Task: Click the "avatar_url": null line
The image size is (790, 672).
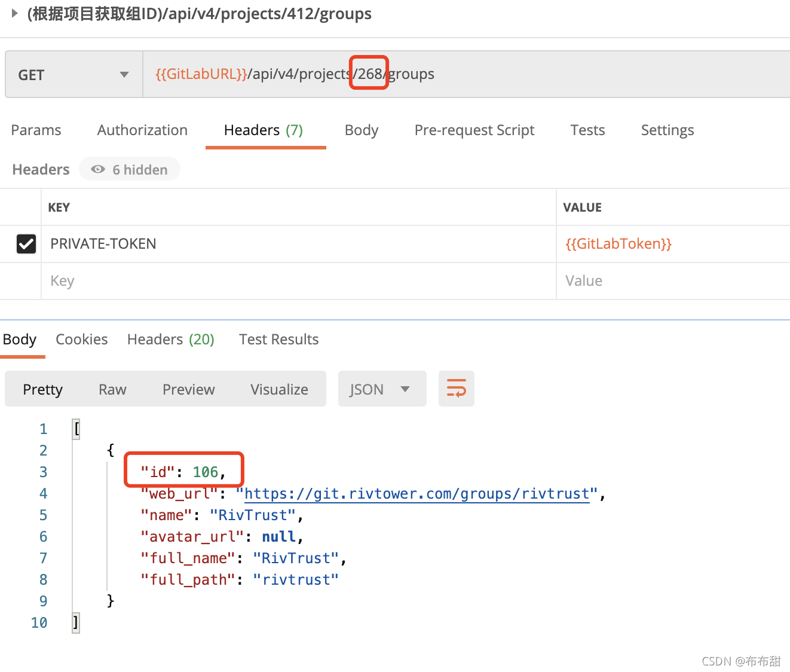Action: click(222, 537)
